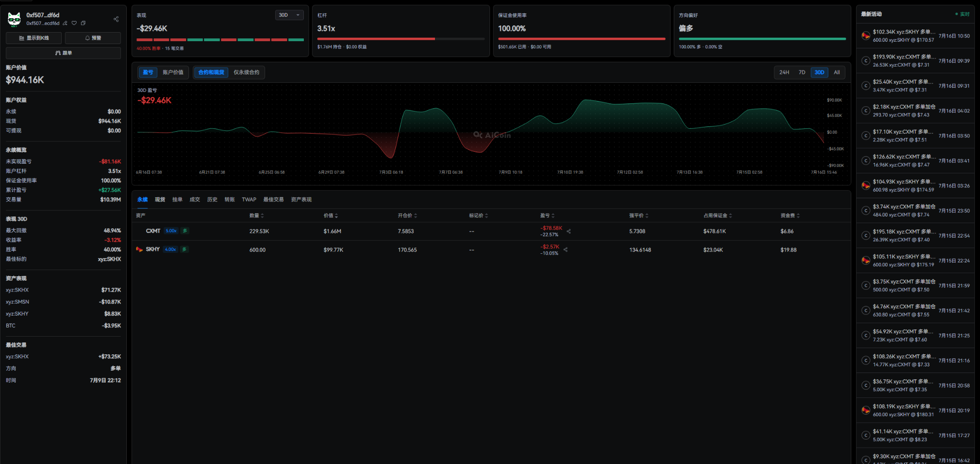980x464 pixels.
Task: Click CXMT icon in 7月15日 23:50 activity
Action: (x=866, y=211)
